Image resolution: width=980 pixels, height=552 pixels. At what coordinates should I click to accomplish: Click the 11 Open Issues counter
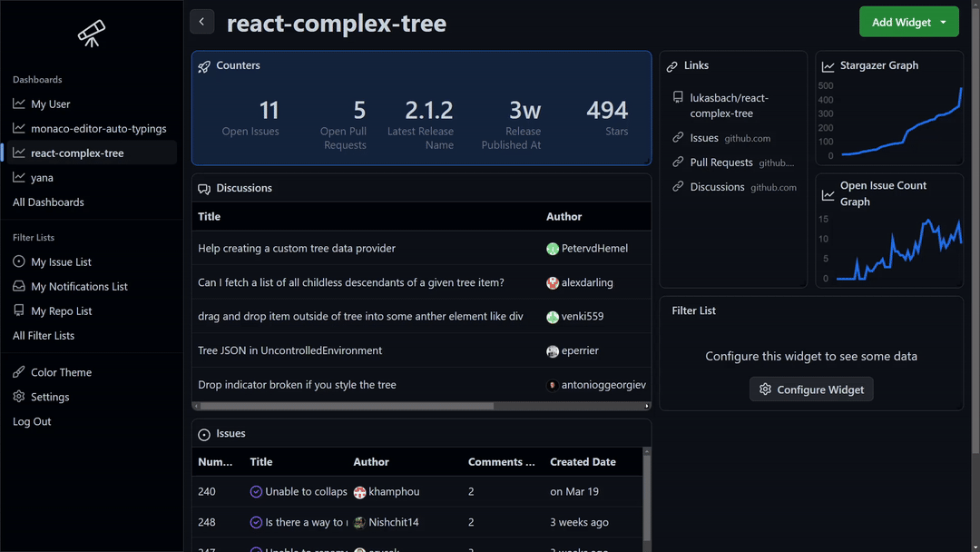(250, 117)
